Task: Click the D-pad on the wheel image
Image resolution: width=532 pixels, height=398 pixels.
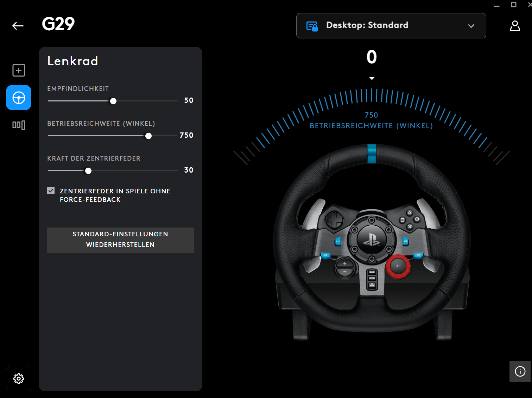Action: pyautogui.click(x=334, y=220)
